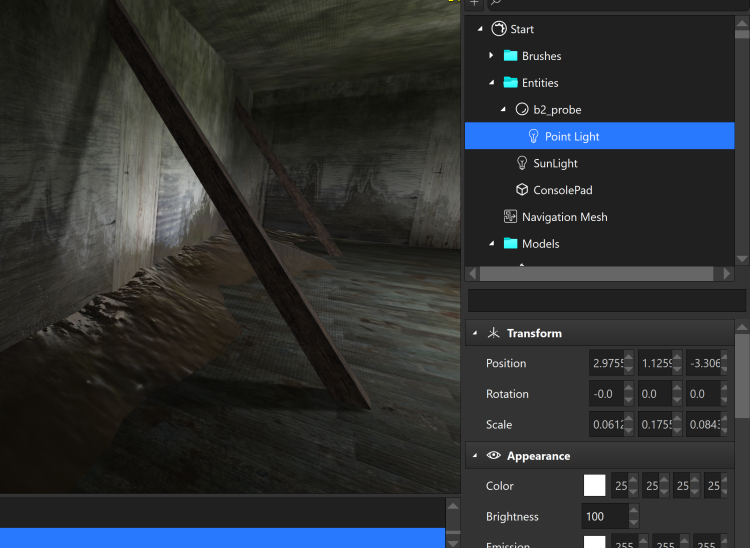Click the Brushes folder icon

coord(510,56)
